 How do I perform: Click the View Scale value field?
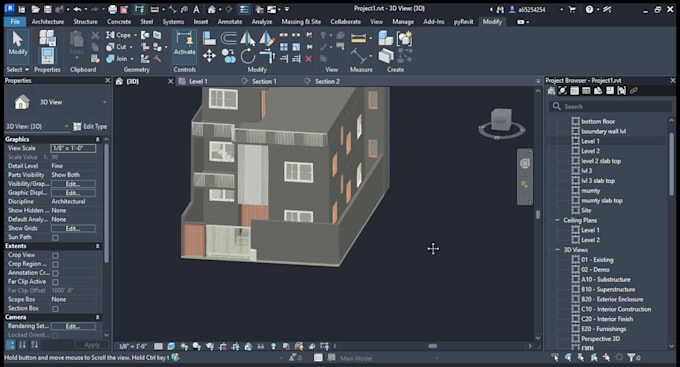[73, 148]
